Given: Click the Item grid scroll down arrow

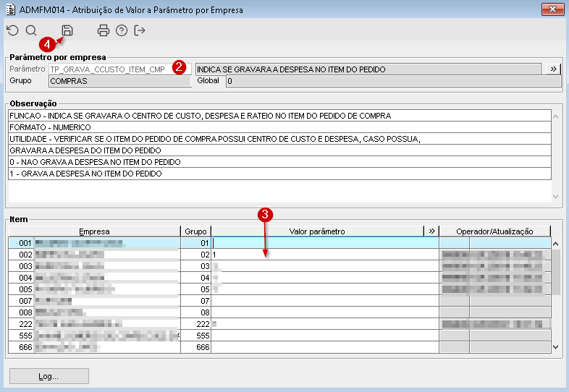Looking at the screenshot, I should click(x=555, y=347).
